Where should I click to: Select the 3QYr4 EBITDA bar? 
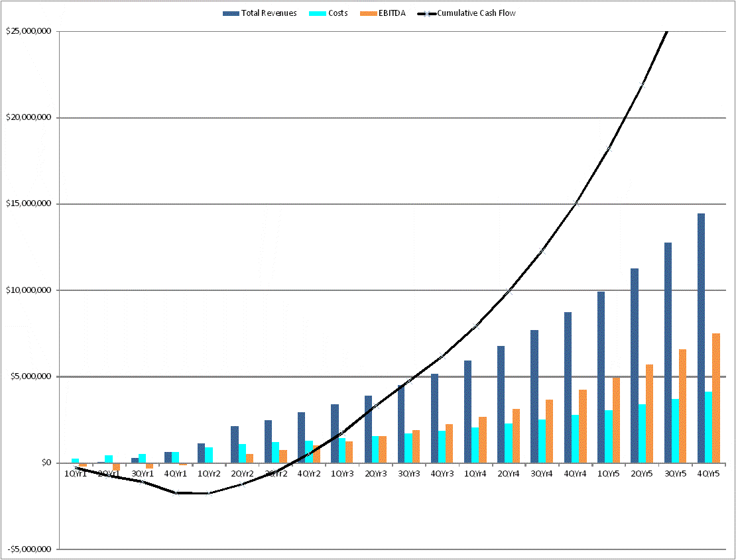[550, 431]
